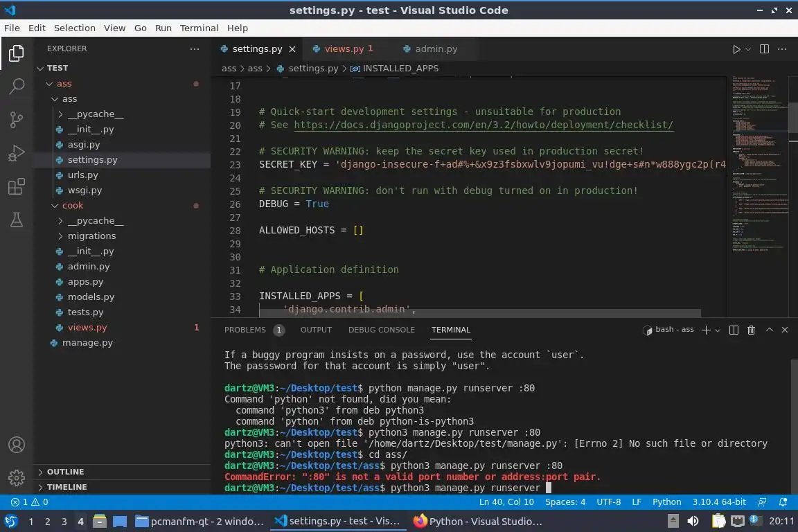Click Ln 40, Col 10 in status bar
The image size is (798, 532).
(506, 502)
